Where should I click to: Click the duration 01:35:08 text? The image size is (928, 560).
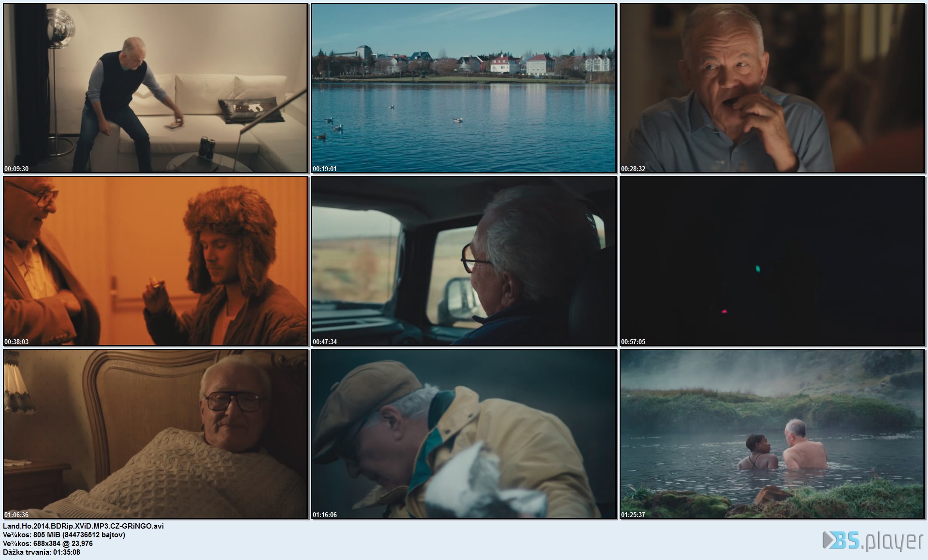click(x=42, y=552)
